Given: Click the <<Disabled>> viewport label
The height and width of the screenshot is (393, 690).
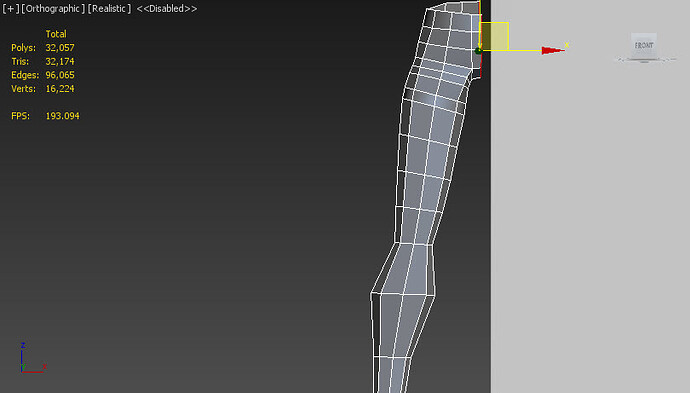Looking at the screenshot, I should (x=167, y=8).
